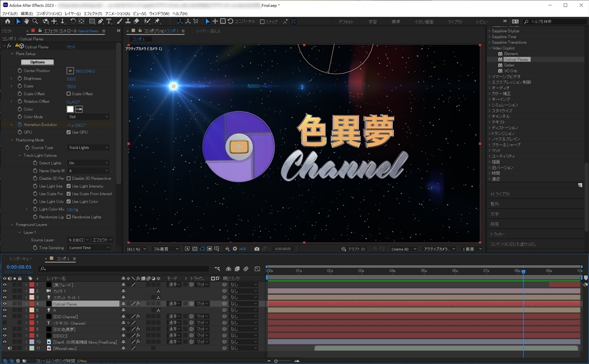
Task: Click the composition mini-flowchart icon in timeline
Action: point(217,269)
